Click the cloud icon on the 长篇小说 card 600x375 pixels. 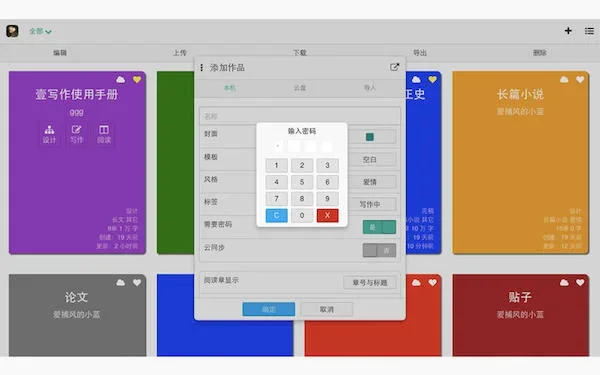pyautogui.click(x=564, y=80)
